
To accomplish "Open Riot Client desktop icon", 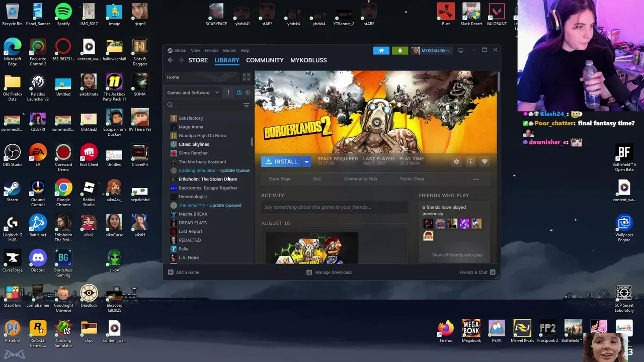I will coord(89,155).
